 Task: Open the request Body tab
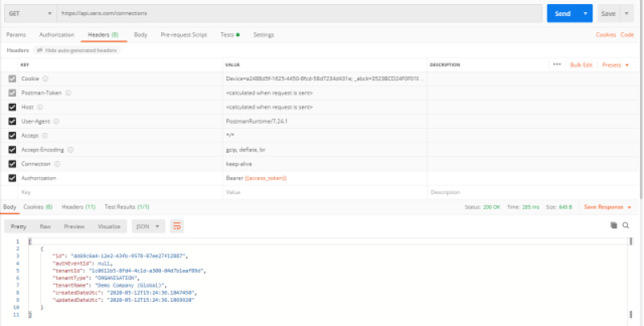click(x=140, y=35)
